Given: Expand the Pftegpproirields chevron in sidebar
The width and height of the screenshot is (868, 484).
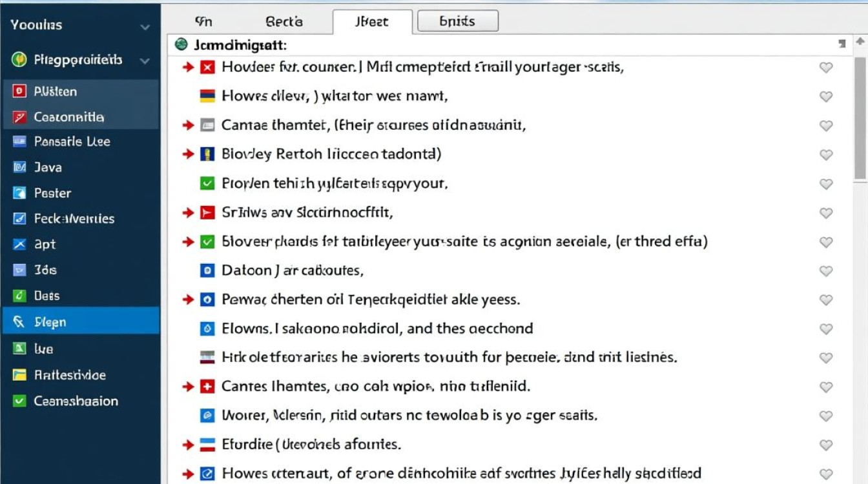Looking at the screenshot, I should click(145, 61).
